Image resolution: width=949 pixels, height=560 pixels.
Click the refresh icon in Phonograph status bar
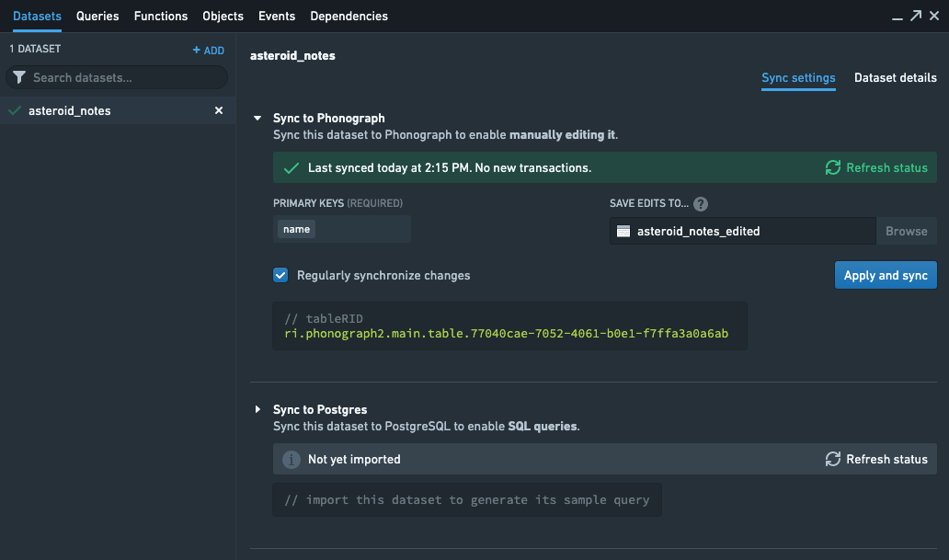[x=833, y=167]
